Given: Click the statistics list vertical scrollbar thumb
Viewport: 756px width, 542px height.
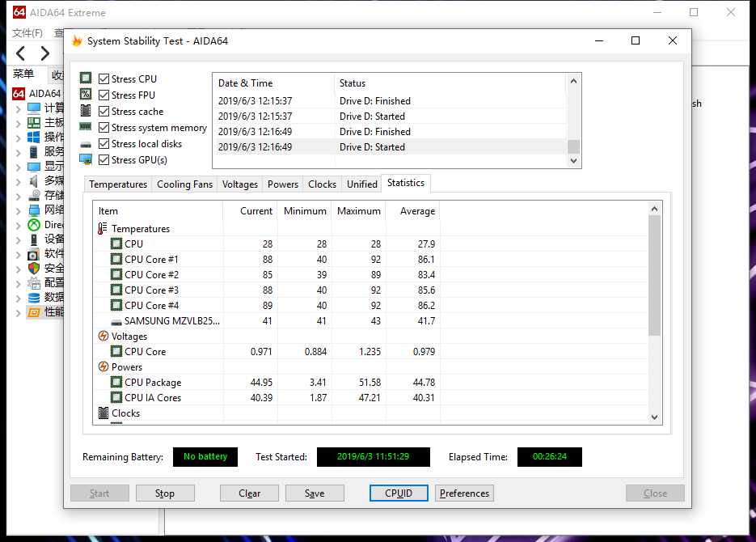Looking at the screenshot, I should point(654,275).
